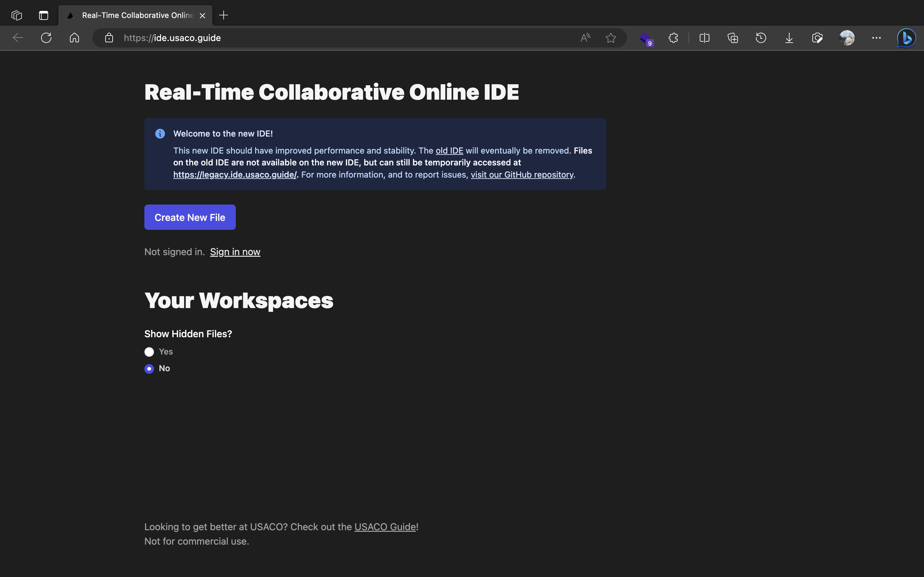The image size is (924, 577).
Task: Open a new tab with plus
Action: coord(224,15)
